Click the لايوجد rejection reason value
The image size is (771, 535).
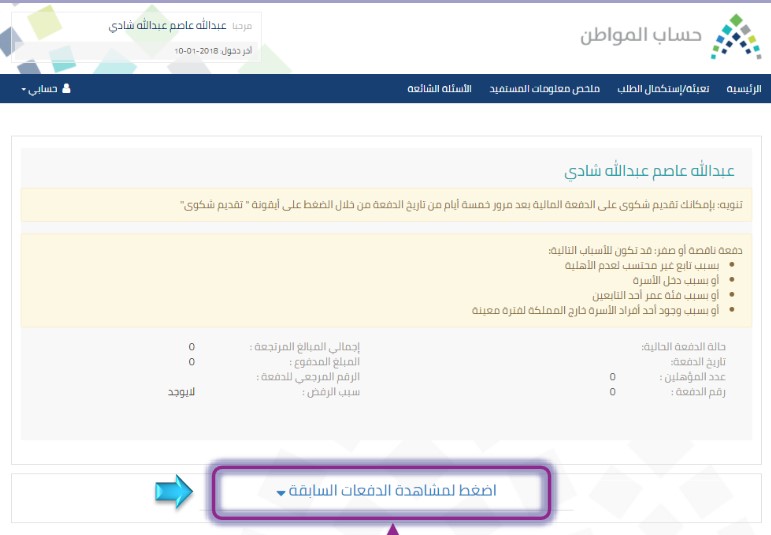tap(181, 392)
